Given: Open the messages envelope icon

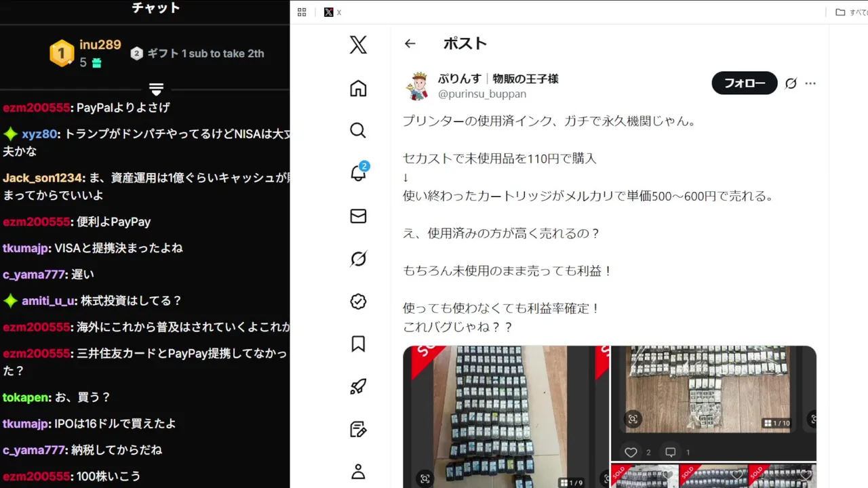Looking at the screenshot, I should pos(358,216).
